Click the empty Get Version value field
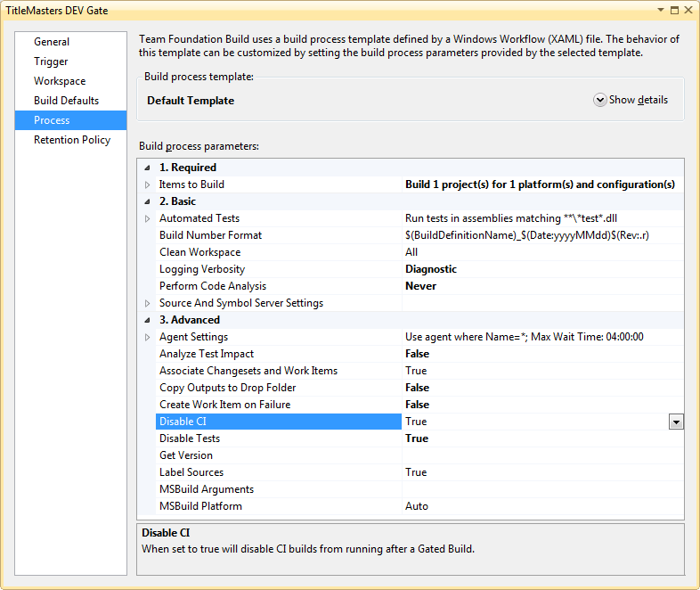 point(543,455)
